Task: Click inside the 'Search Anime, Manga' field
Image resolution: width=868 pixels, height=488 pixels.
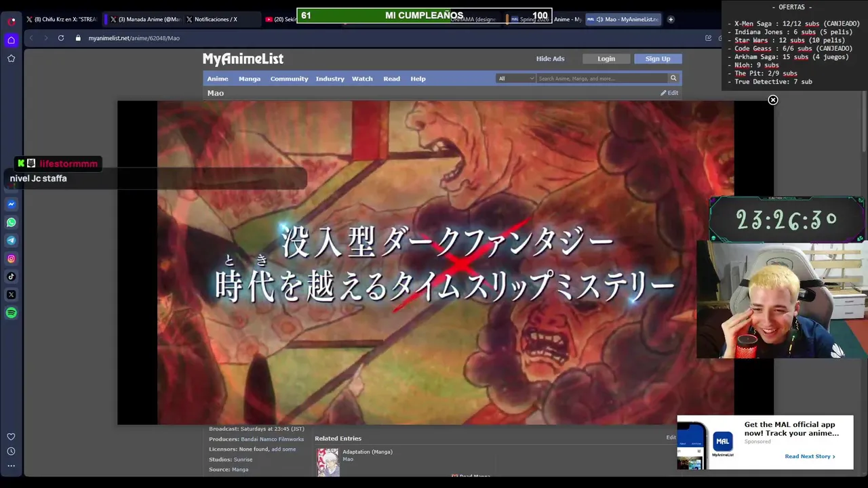Action: [602, 79]
